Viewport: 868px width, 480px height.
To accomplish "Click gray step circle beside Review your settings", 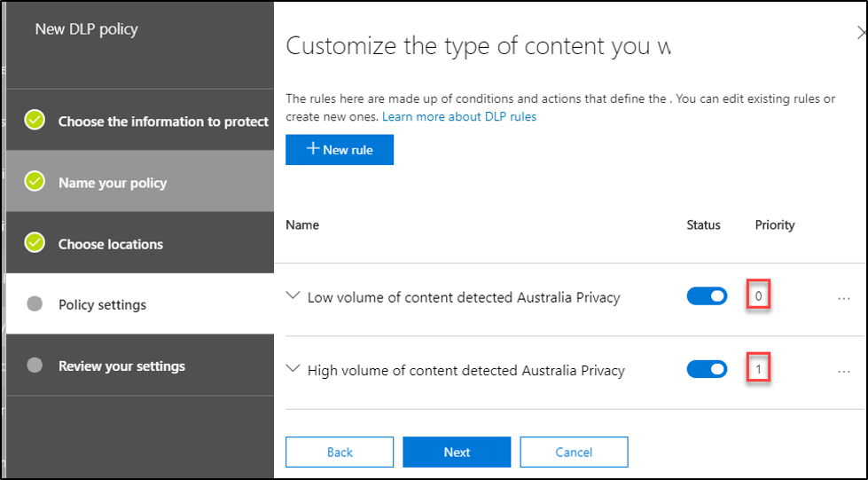I will tap(35, 366).
